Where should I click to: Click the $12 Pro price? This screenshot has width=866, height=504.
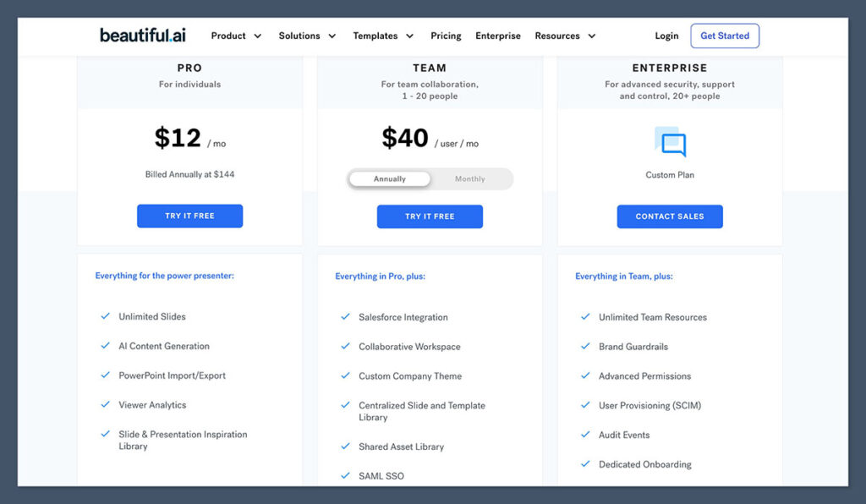(178, 138)
